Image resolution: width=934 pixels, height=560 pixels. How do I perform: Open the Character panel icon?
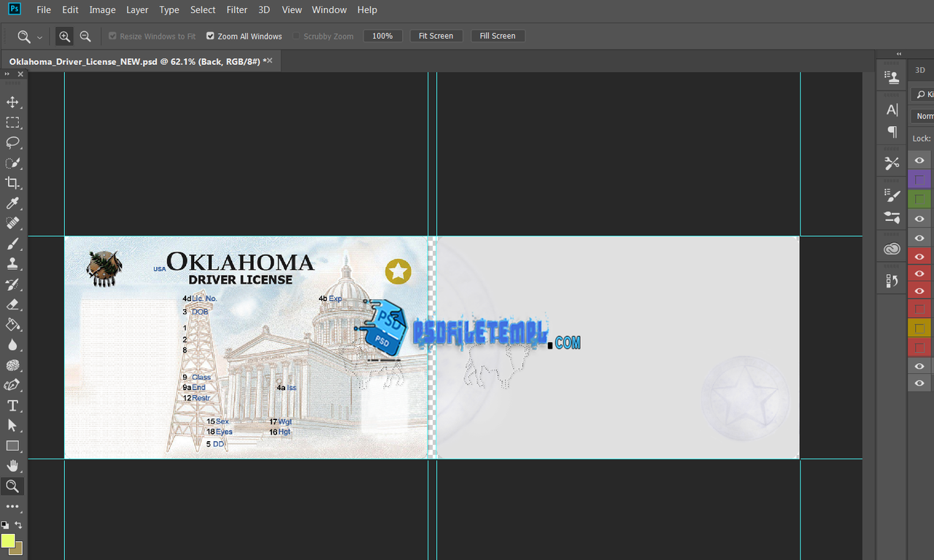pyautogui.click(x=892, y=110)
